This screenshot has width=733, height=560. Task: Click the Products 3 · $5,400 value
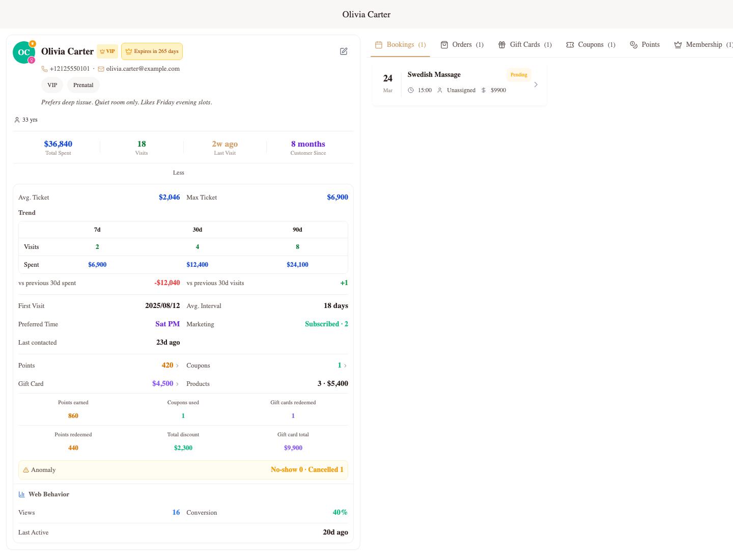coord(333,384)
